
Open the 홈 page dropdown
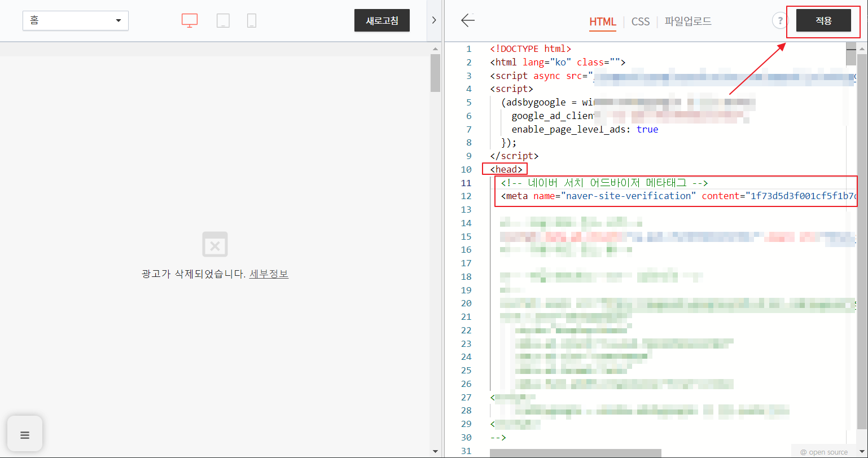tap(76, 20)
